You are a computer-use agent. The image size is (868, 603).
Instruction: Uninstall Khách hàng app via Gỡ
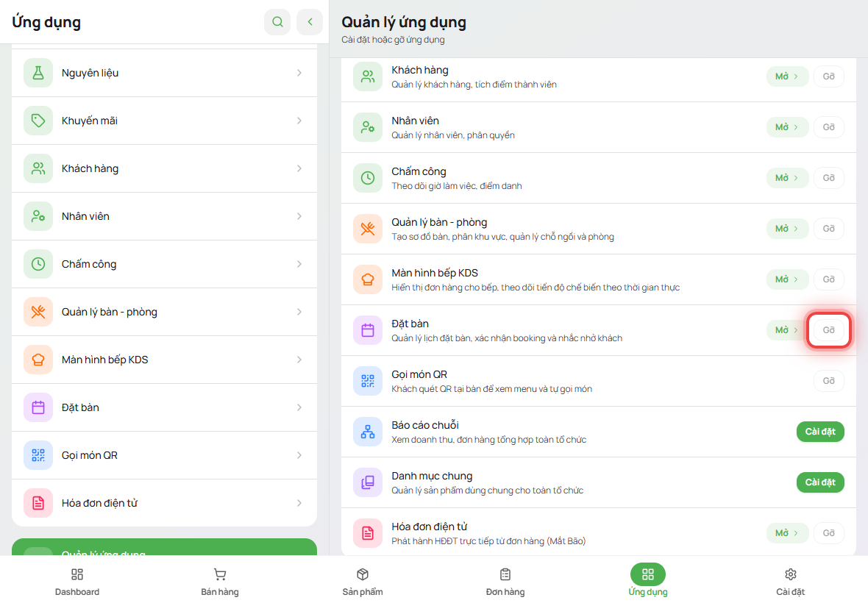pyautogui.click(x=829, y=76)
